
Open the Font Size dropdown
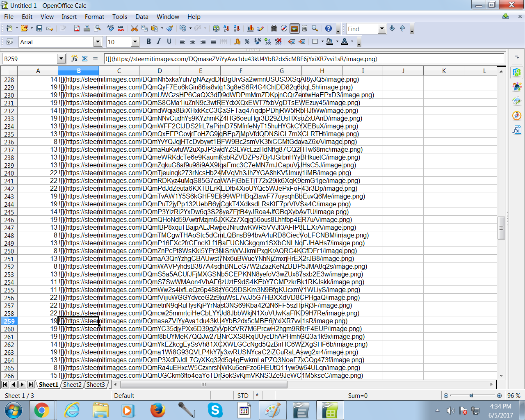(x=135, y=41)
